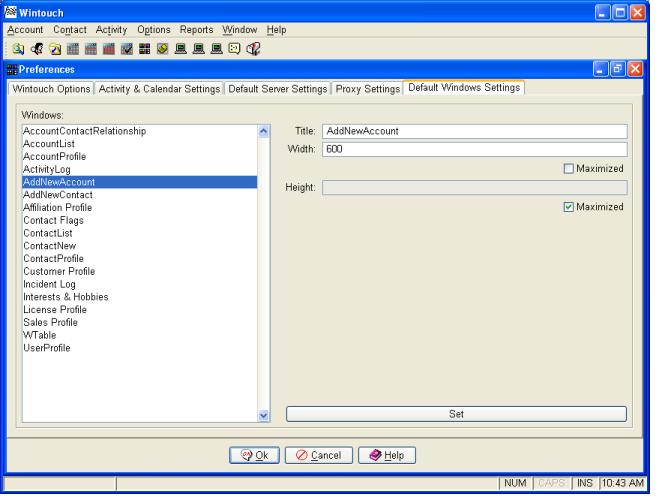Open the Activity menu
The width and height of the screenshot is (662, 504).
coord(111,30)
